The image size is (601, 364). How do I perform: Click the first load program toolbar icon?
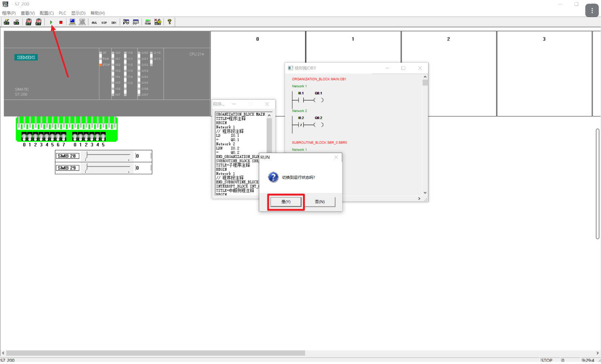[x=6, y=22]
